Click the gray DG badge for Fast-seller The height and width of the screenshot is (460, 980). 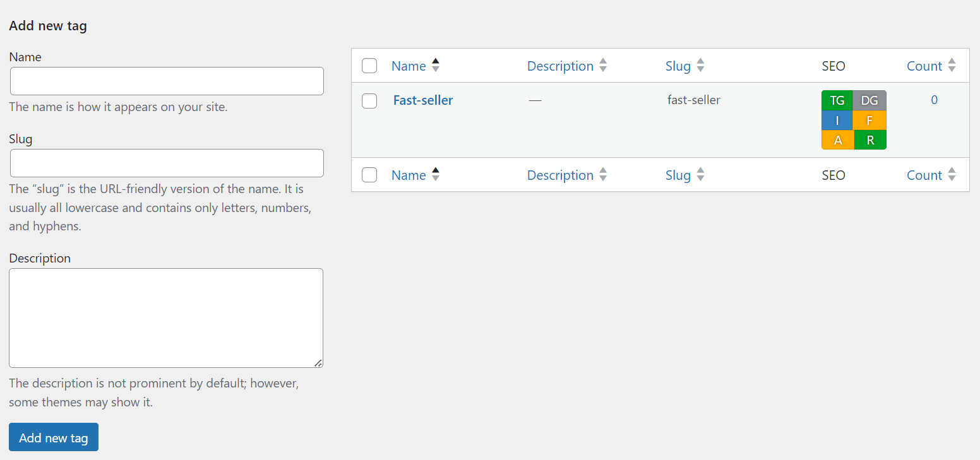pyautogui.click(x=869, y=100)
